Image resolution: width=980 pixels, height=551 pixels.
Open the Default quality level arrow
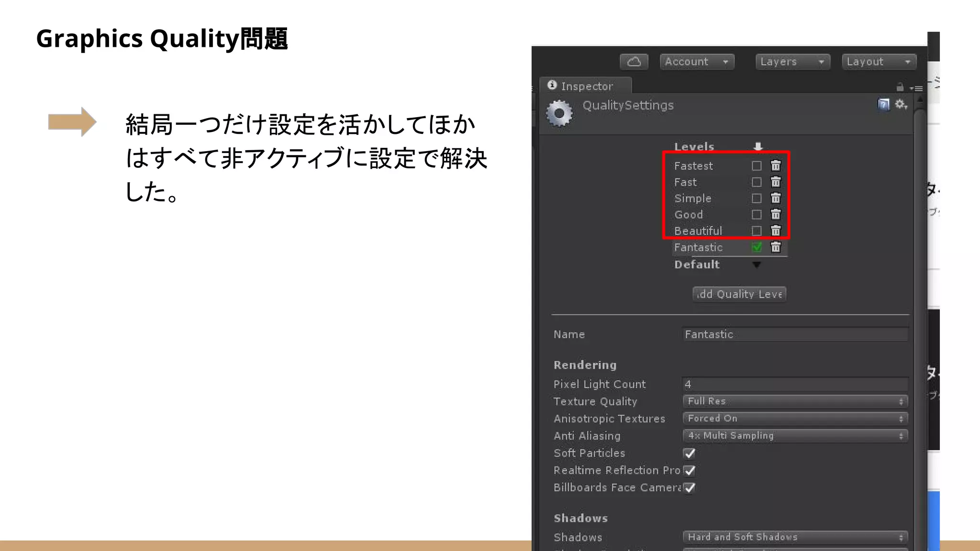point(757,265)
